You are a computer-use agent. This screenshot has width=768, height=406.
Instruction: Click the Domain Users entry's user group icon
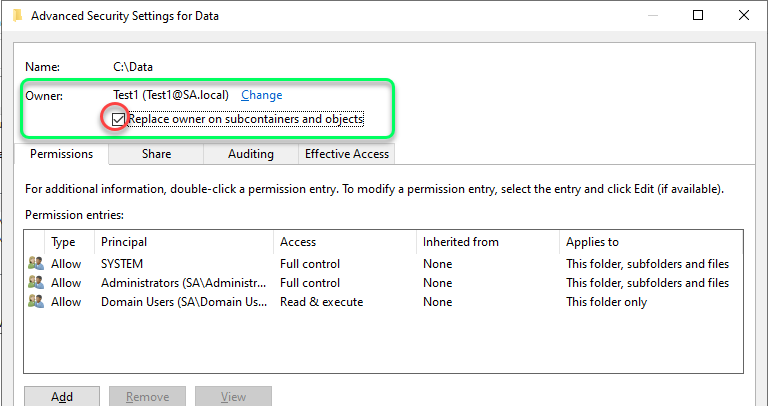coord(36,302)
